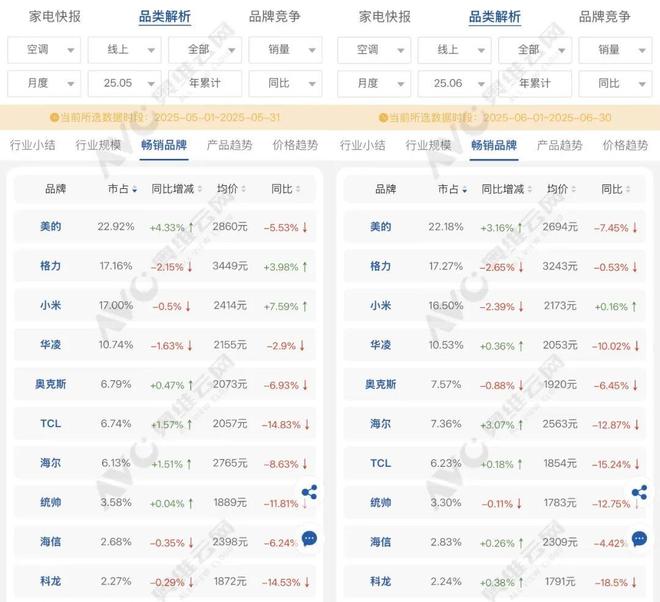Open the 同比 dropdown in left panel filters
Screen dimensions: 660x602
tap(285, 83)
